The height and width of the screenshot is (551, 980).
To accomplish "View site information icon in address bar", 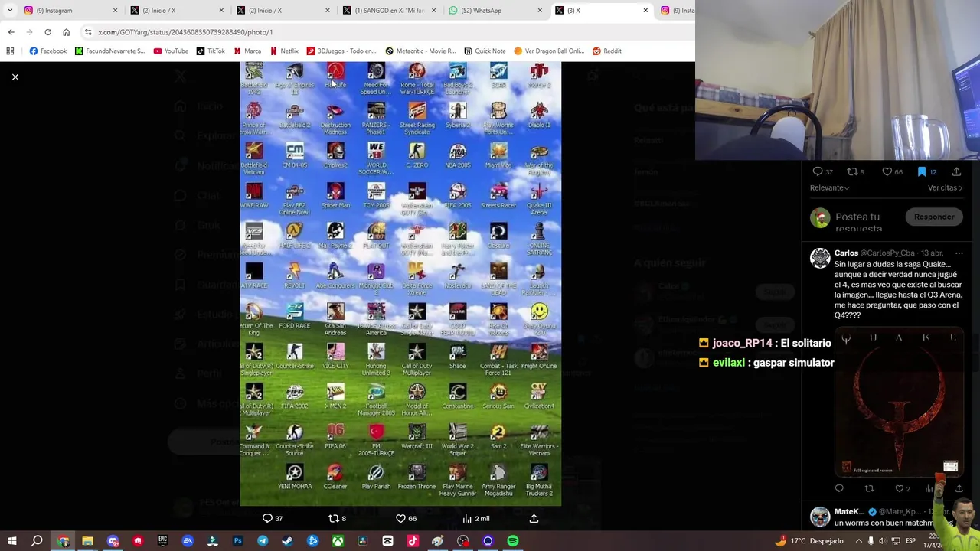I will pos(88,32).
